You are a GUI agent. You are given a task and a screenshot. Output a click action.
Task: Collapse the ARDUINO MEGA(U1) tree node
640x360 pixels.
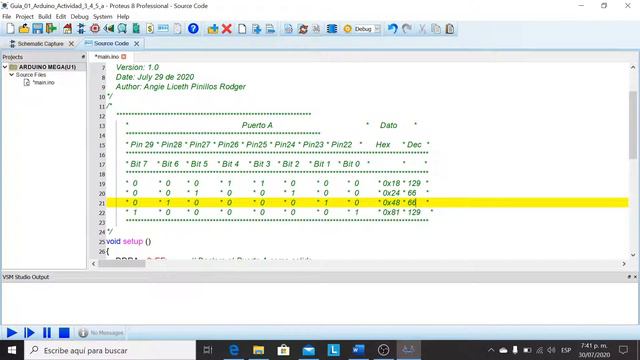tap(5, 67)
